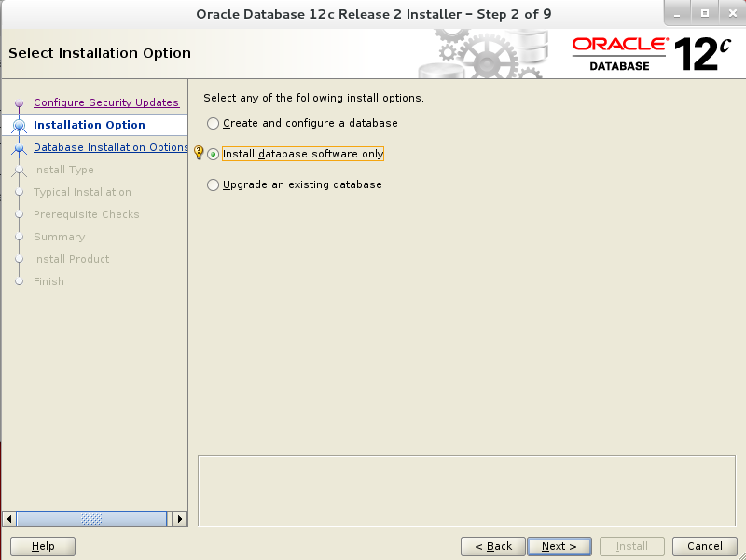Image resolution: width=746 pixels, height=560 pixels.
Task: Open the Configure Security Updates step
Action: pyautogui.click(x=106, y=102)
